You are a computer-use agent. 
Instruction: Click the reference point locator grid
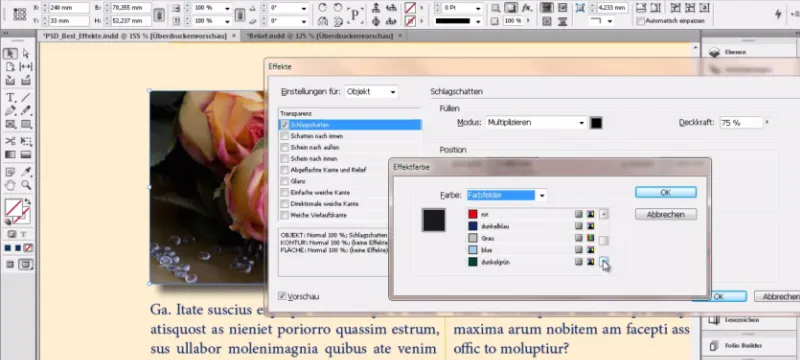click(19, 14)
